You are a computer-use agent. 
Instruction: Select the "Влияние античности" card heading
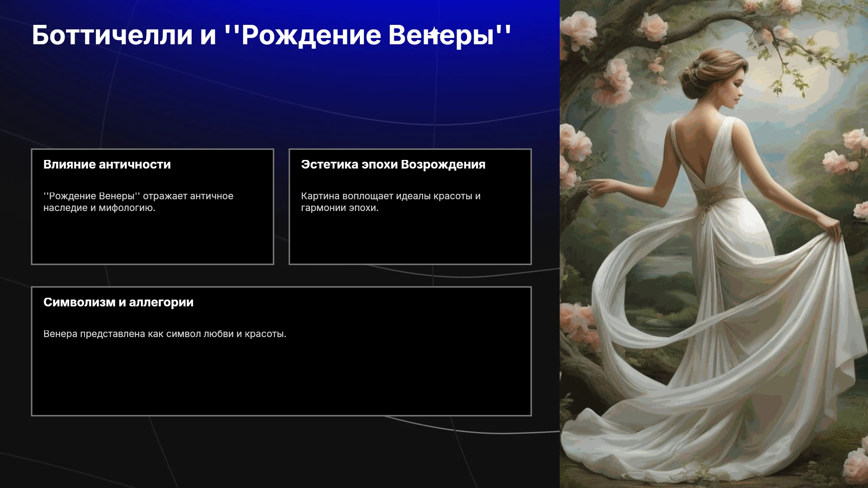pos(107,164)
